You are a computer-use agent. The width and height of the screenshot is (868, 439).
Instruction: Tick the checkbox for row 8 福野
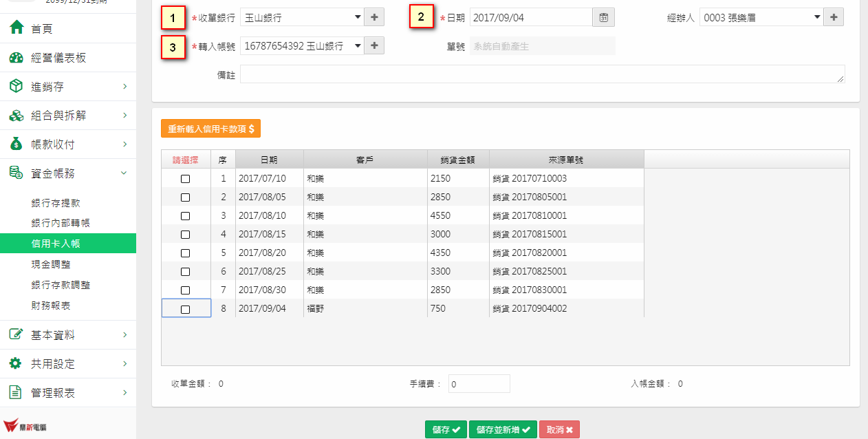[185, 309]
